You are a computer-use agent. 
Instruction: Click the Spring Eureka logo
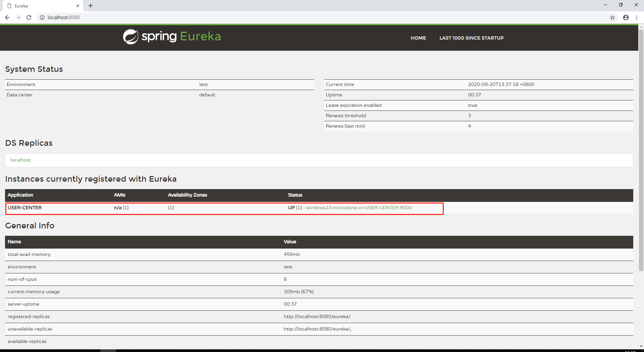(172, 37)
